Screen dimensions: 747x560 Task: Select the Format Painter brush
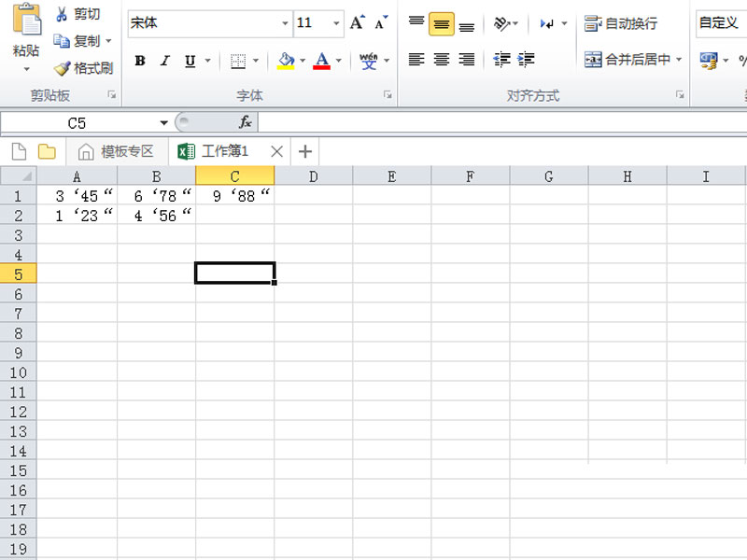(x=62, y=68)
